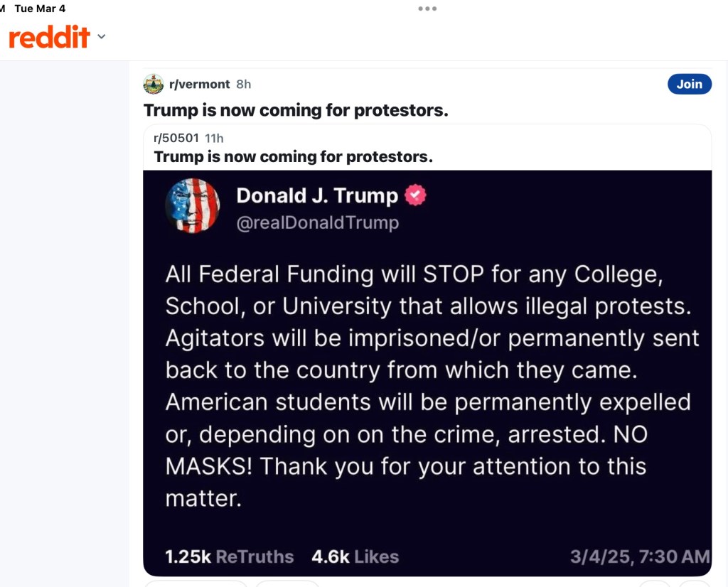Click the reddit logo
Image resolution: width=728 pixels, height=587 pixels.
coord(49,37)
